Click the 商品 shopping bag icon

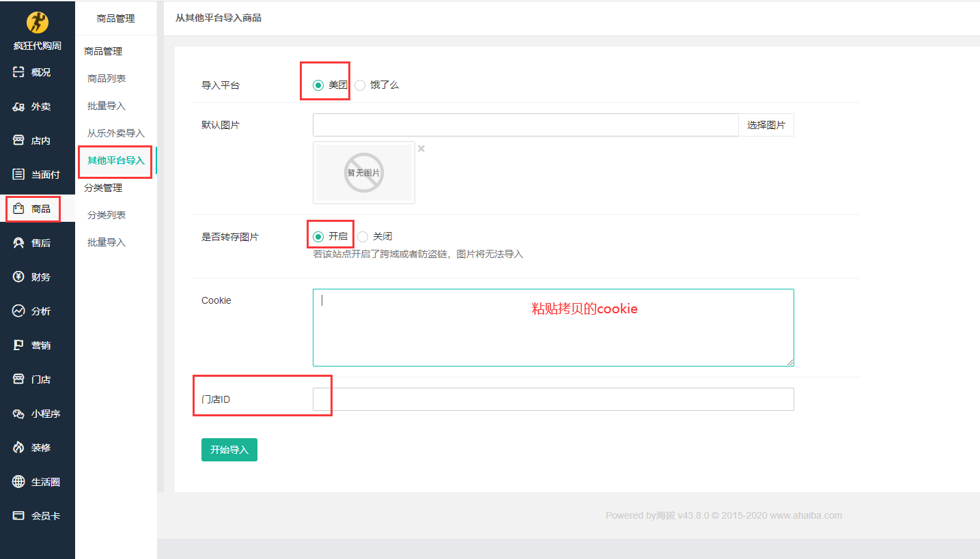(x=19, y=209)
